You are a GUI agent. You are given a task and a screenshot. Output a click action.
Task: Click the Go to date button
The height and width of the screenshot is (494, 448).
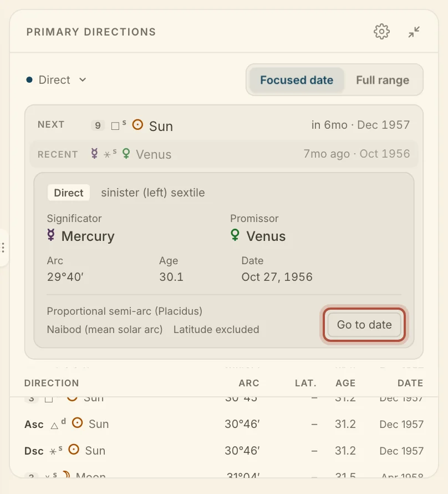click(364, 325)
